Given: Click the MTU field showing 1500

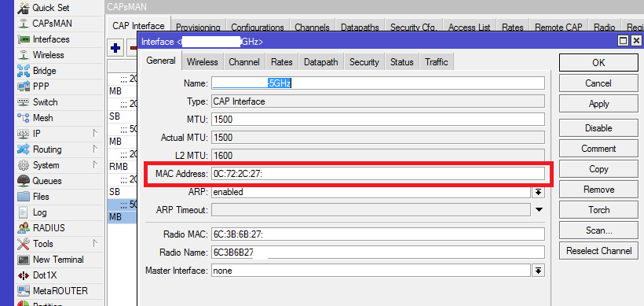Looking at the screenshot, I should click(x=378, y=120).
